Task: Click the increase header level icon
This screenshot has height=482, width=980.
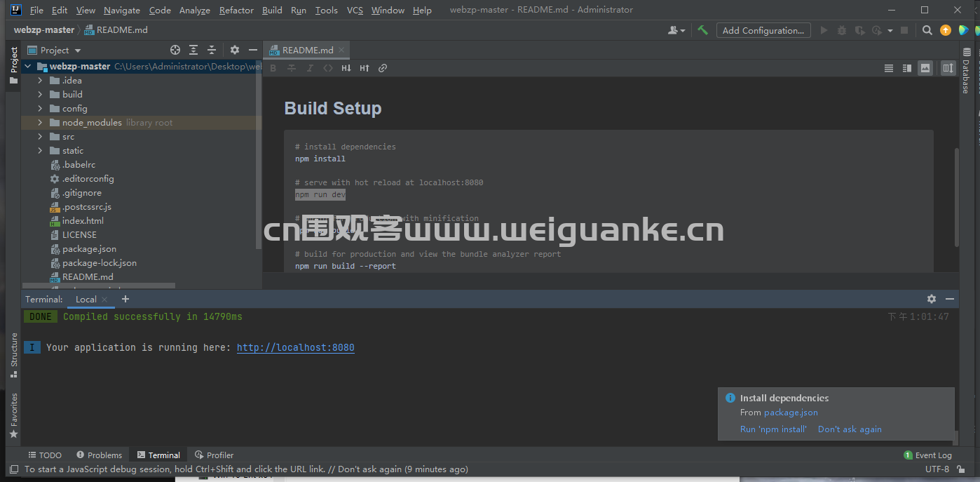Action: tap(365, 68)
